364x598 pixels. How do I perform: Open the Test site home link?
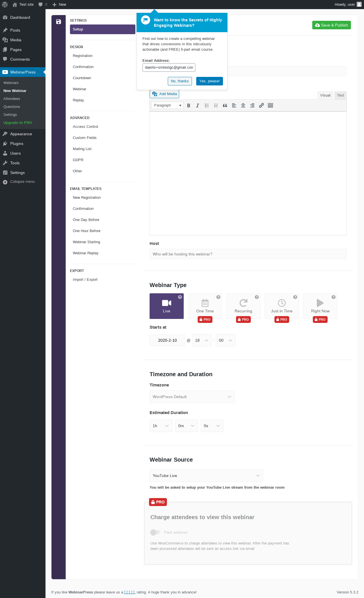(23, 5)
